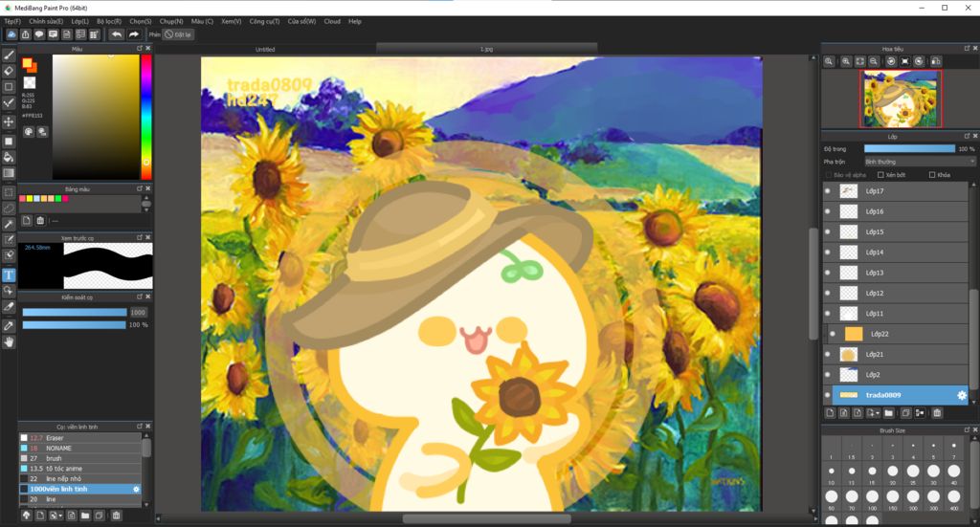Screen dimensions: 980x527
Task: Open settings gear of trada0809 layer
Action: tap(961, 395)
